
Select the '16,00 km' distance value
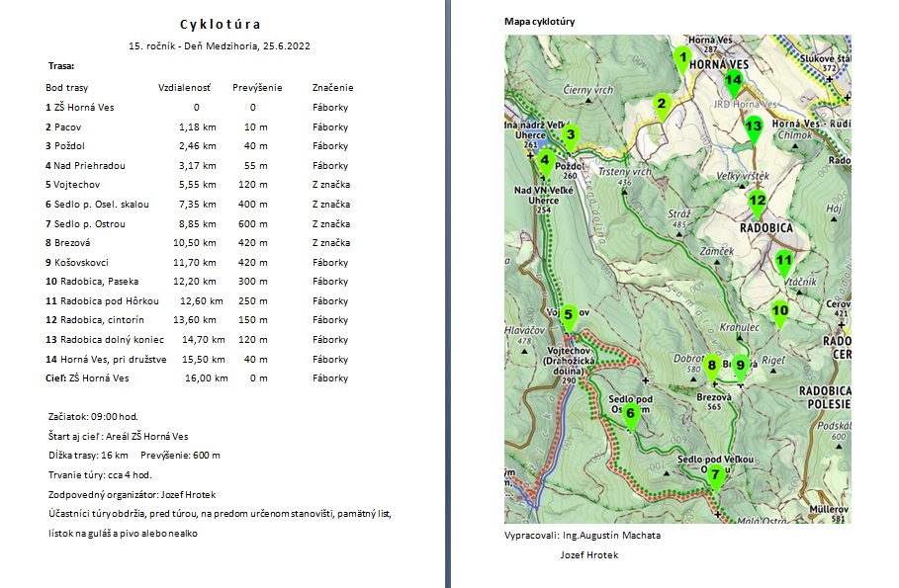tap(207, 378)
